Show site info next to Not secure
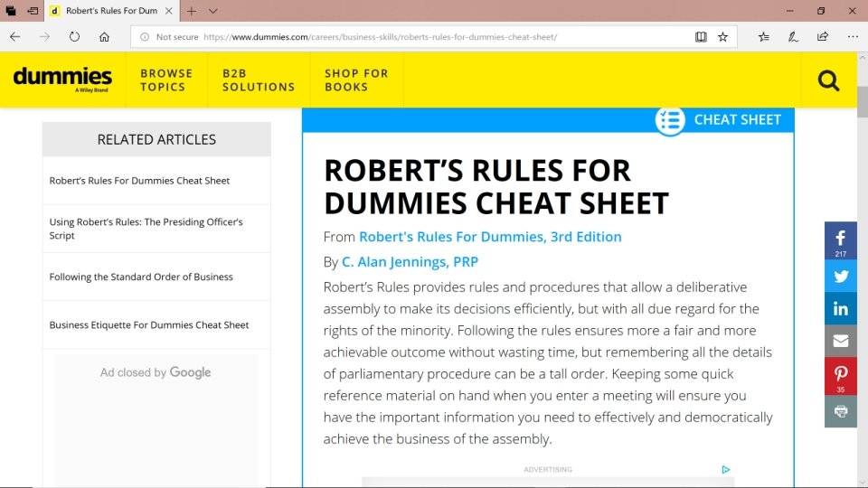This screenshot has height=488, width=868. [145, 37]
